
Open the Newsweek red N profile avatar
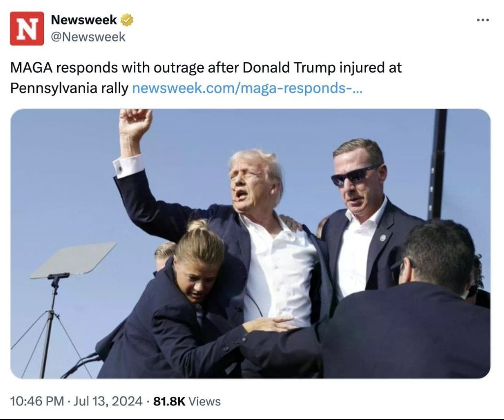pyautogui.click(x=27, y=29)
